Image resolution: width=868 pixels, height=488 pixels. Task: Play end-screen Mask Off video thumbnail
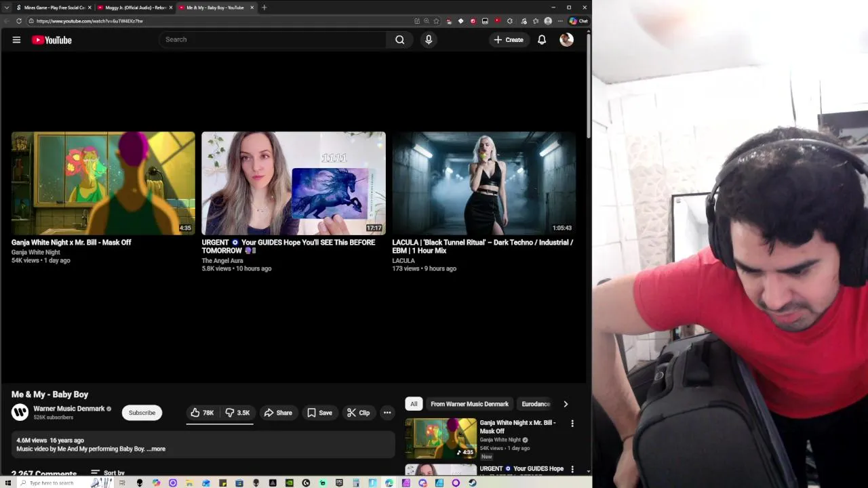(x=103, y=183)
